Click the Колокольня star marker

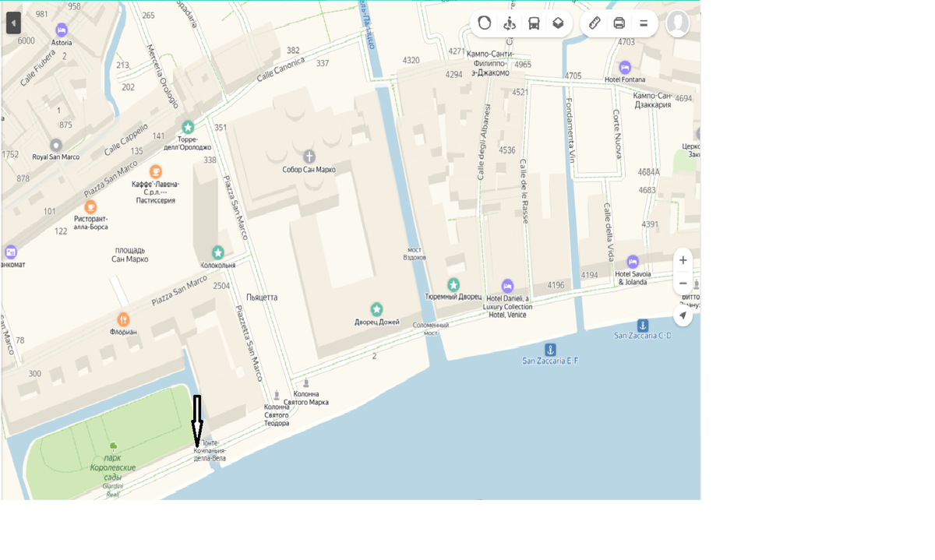pyautogui.click(x=218, y=252)
